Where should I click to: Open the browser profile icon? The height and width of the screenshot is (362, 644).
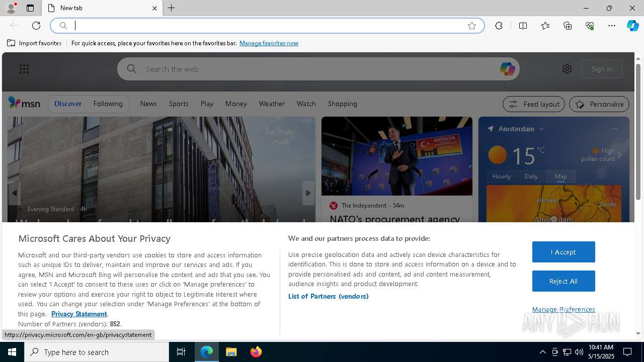click(11, 8)
